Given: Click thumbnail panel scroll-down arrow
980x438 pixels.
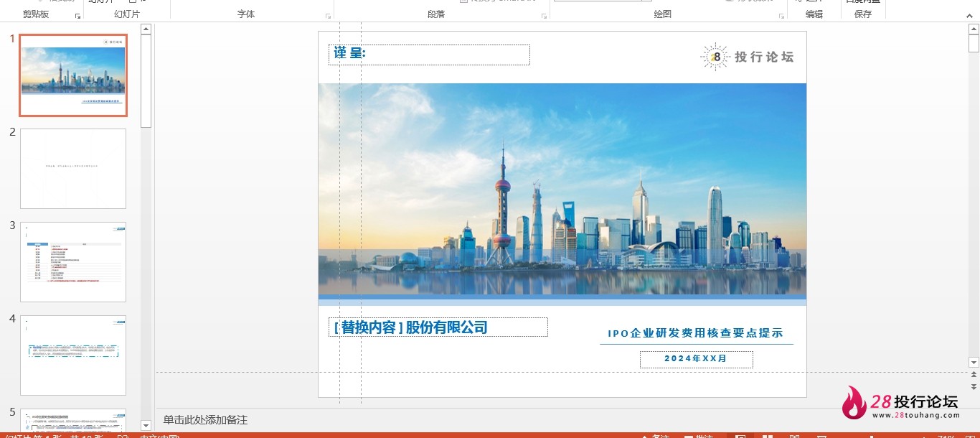Looking at the screenshot, I should point(146,426).
